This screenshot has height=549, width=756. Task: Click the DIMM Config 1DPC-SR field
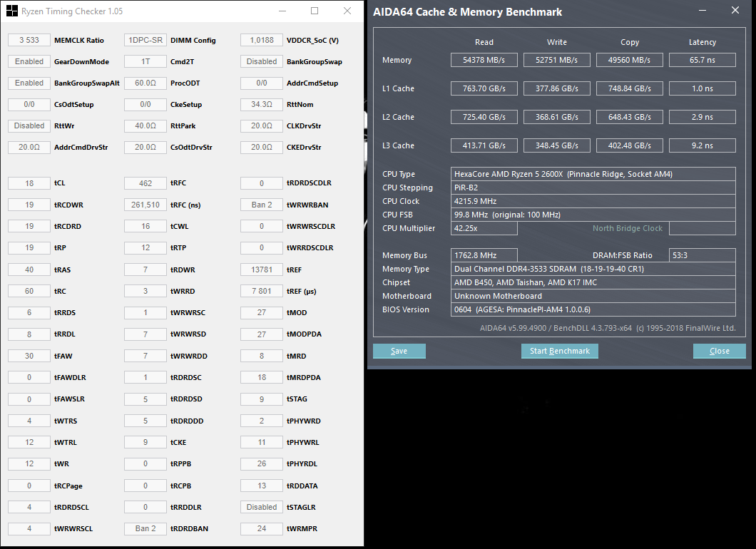tap(145, 40)
